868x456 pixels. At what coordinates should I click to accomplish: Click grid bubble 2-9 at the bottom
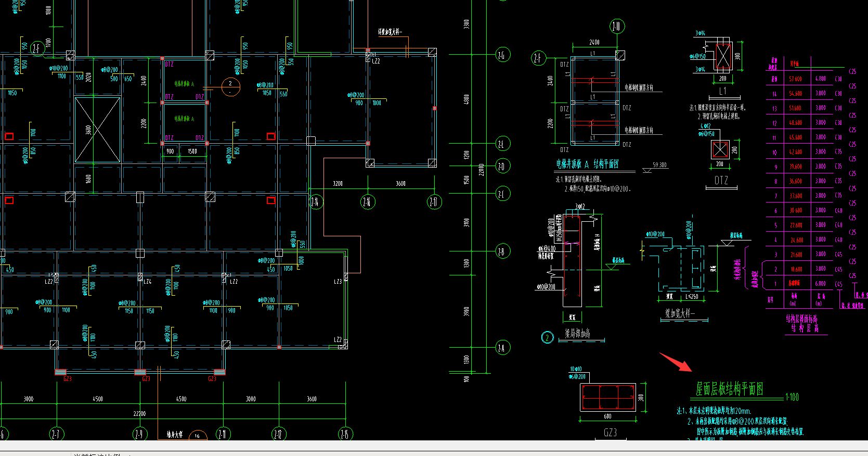(139, 434)
